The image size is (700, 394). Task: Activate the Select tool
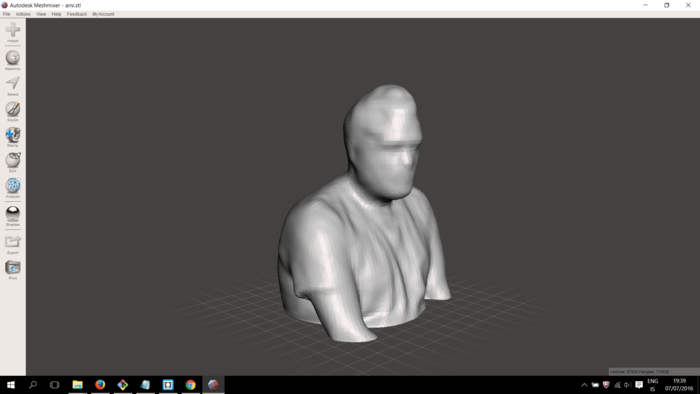click(12, 83)
